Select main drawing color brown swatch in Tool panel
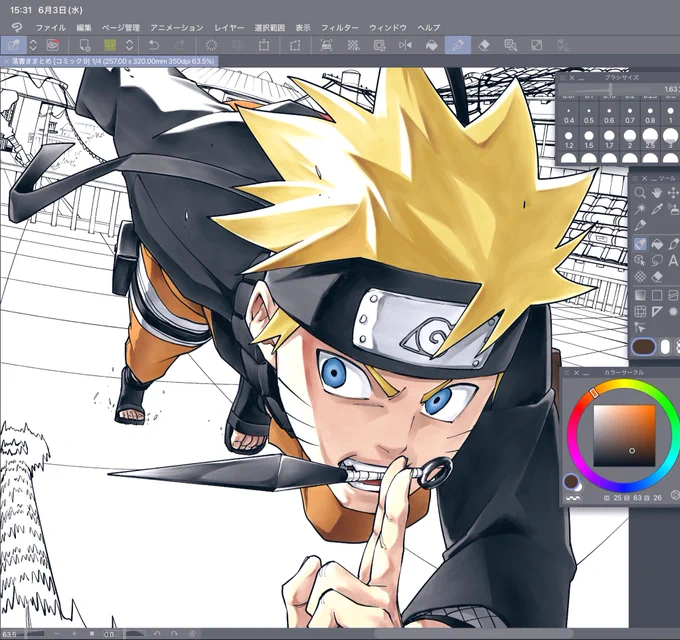 pos(644,347)
